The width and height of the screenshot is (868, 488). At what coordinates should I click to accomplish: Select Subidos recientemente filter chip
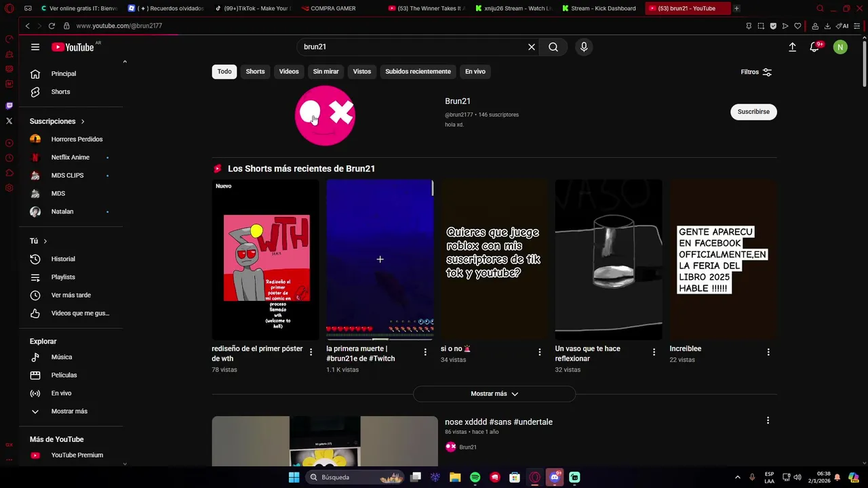[x=418, y=71]
